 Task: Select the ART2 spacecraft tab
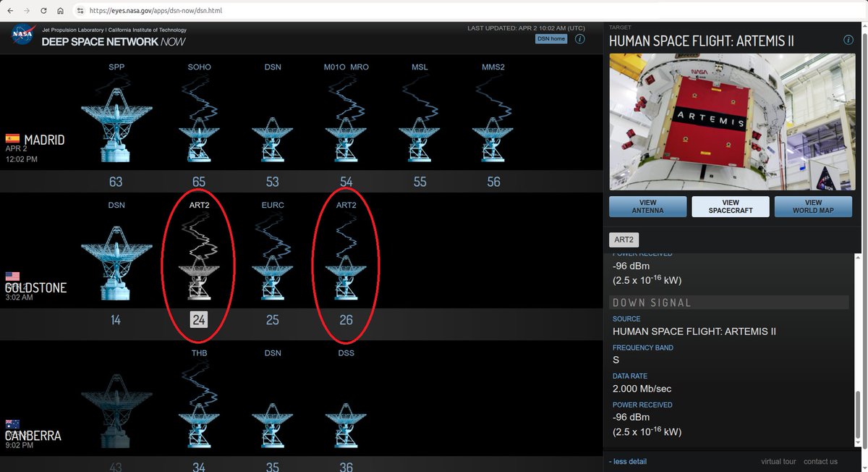(x=624, y=240)
